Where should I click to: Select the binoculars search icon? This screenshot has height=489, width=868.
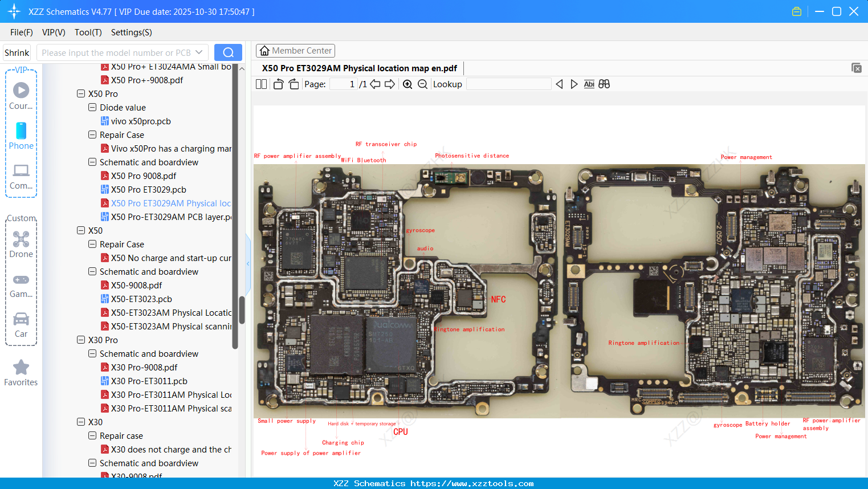pyautogui.click(x=604, y=84)
